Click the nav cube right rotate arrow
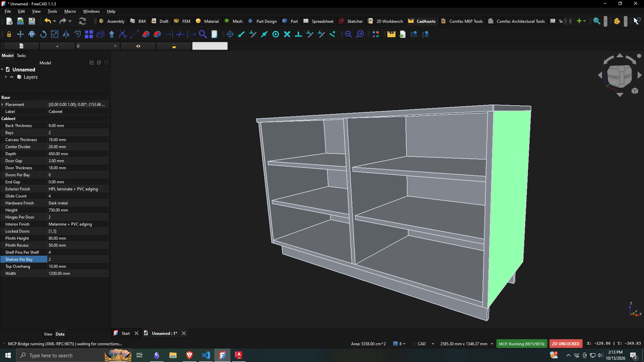The height and width of the screenshot is (362, 644). (x=640, y=75)
